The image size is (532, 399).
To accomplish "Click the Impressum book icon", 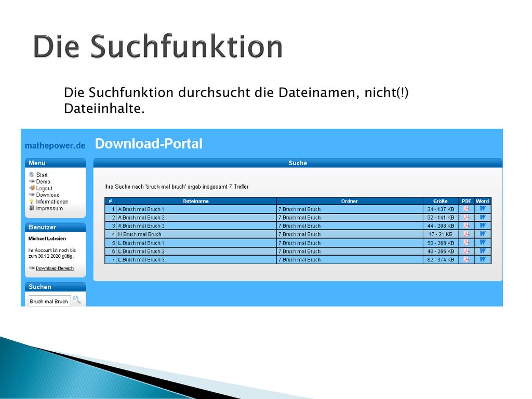I will (32, 208).
